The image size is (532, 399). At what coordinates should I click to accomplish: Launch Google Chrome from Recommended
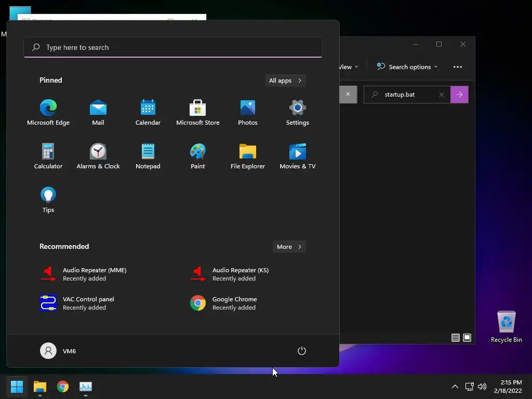(x=224, y=303)
